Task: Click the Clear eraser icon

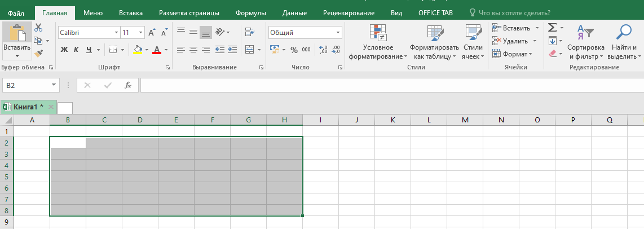Action: (553, 54)
